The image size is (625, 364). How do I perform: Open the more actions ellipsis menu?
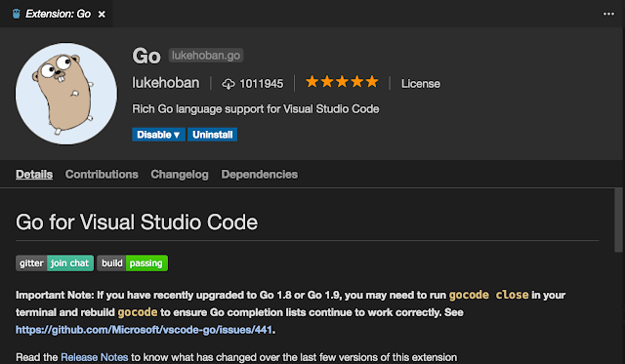click(608, 14)
